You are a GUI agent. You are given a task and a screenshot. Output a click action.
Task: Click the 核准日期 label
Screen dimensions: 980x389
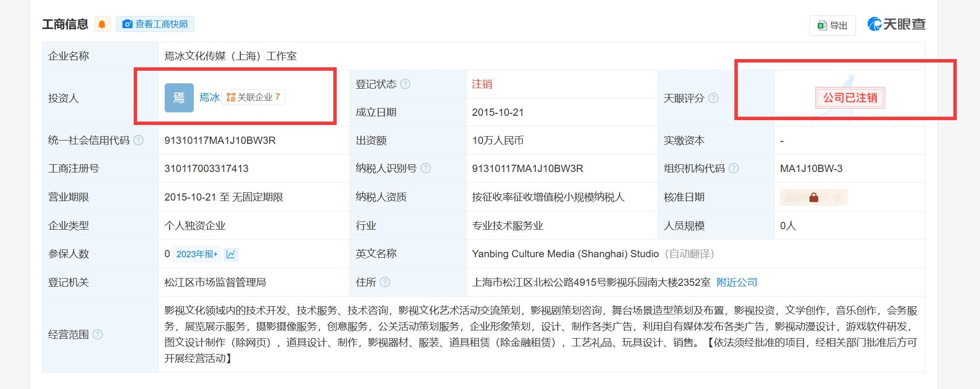point(684,197)
